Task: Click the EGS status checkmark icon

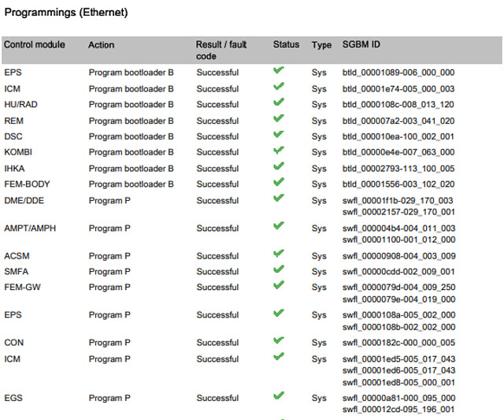Action: [279, 396]
